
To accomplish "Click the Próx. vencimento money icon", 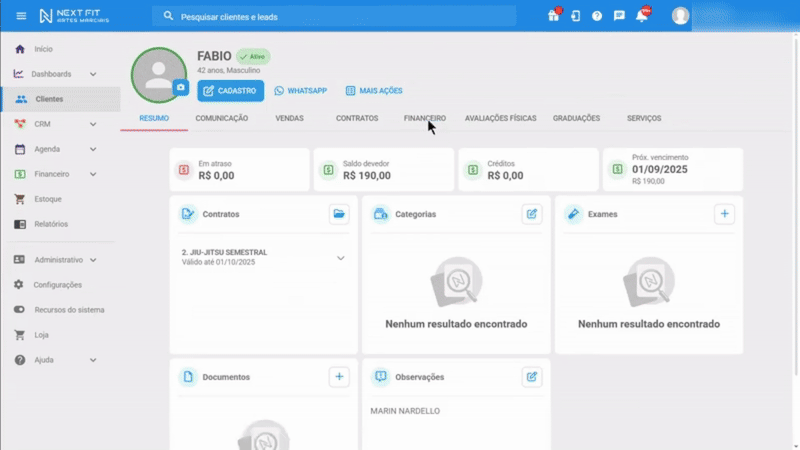I will click(617, 169).
